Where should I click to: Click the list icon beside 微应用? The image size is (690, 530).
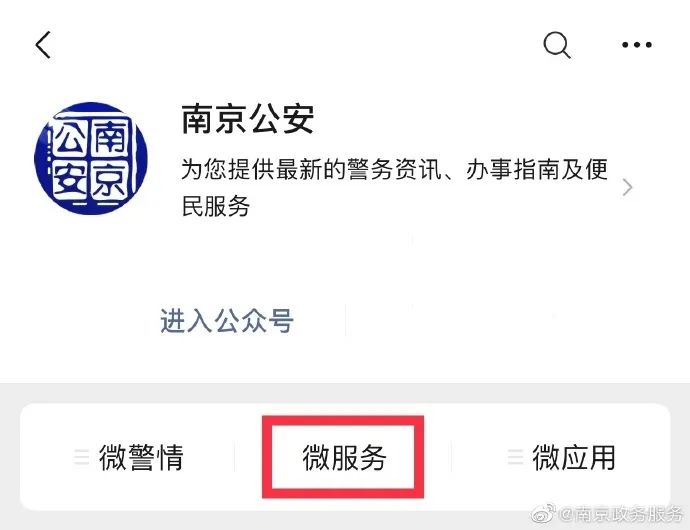pos(516,457)
